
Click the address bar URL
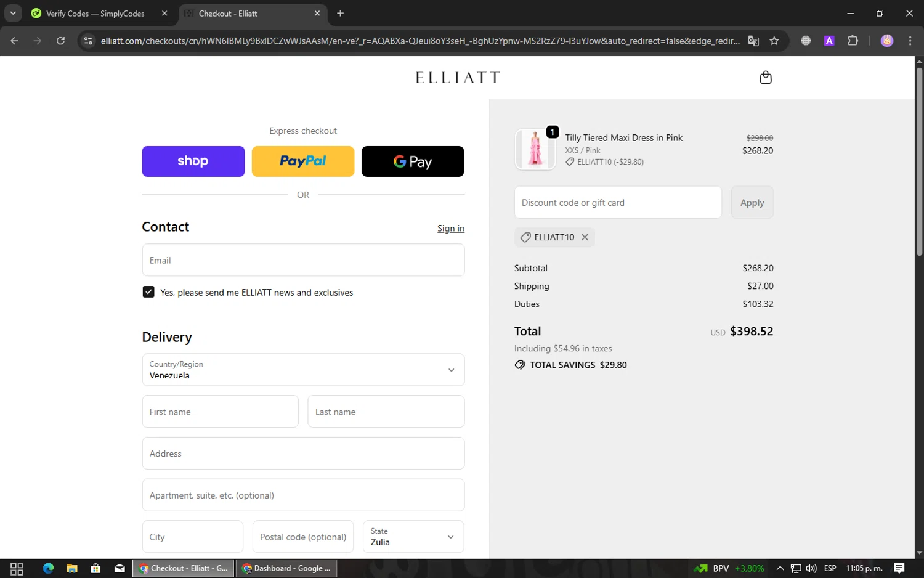420,41
